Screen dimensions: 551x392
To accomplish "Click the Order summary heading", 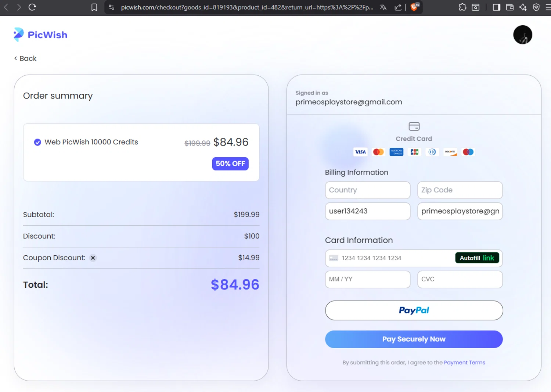I will point(58,96).
